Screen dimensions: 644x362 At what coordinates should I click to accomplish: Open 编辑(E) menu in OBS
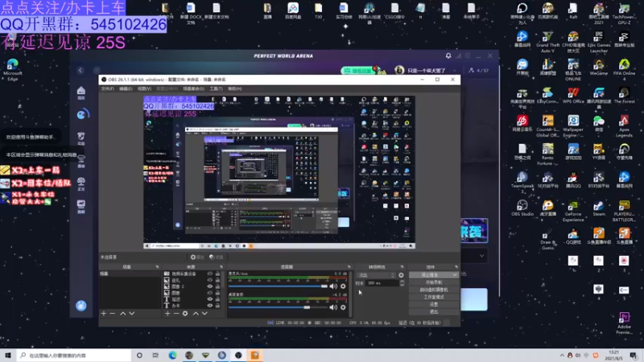click(126, 88)
